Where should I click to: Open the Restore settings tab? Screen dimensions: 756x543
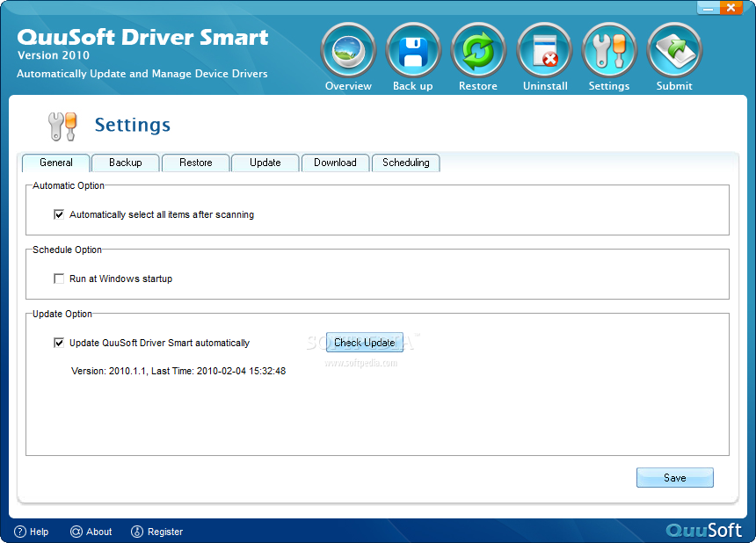coord(196,163)
